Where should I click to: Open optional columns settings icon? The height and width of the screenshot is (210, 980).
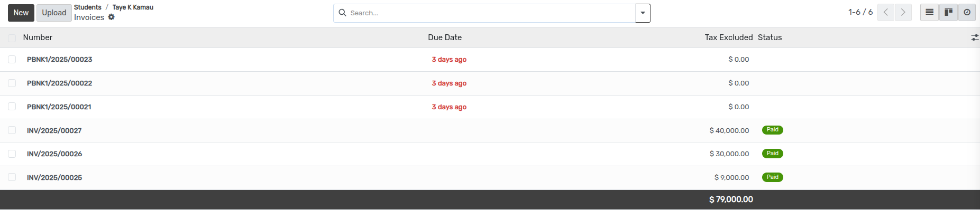click(x=975, y=37)
